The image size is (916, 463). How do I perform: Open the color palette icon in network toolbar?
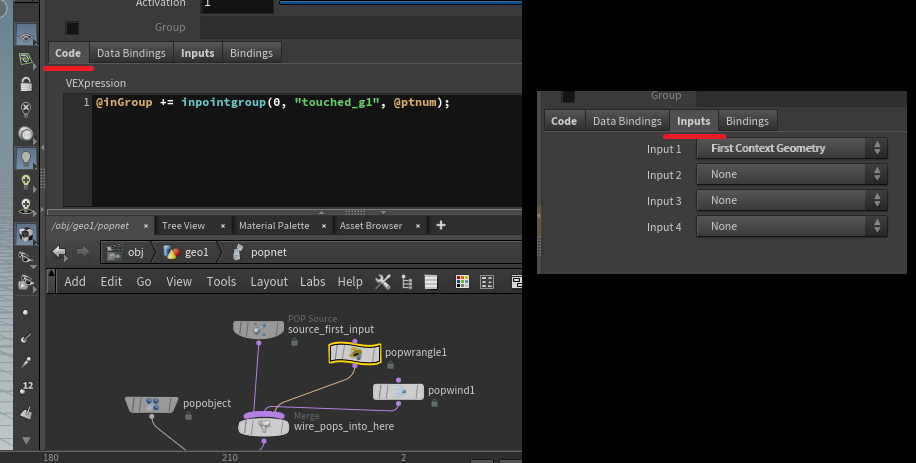(462, 282)
